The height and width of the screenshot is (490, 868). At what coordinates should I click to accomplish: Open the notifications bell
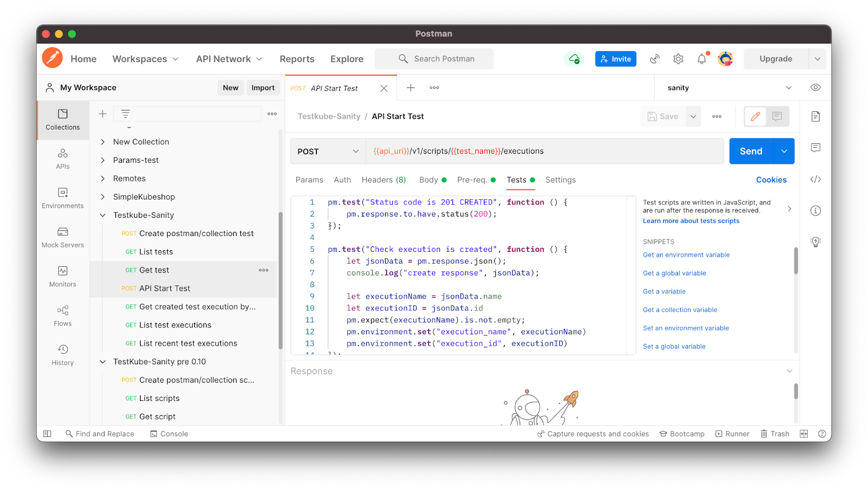(x=702, y=59)
